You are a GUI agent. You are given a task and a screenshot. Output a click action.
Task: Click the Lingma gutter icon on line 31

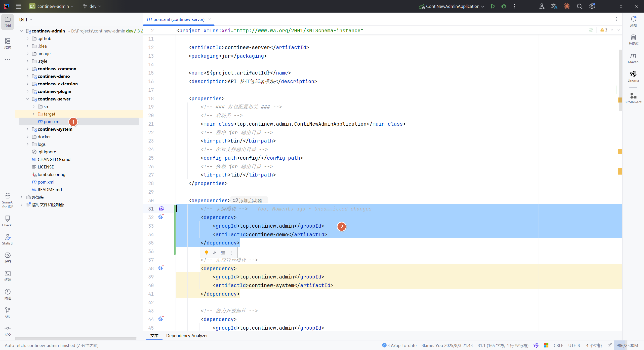(161, 209)
